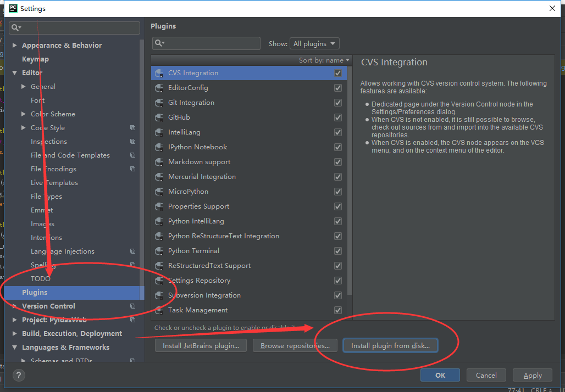The image size is (565, 392).
Task: Open the Show All plugins dropdown
Action: [x=315, y=44]
